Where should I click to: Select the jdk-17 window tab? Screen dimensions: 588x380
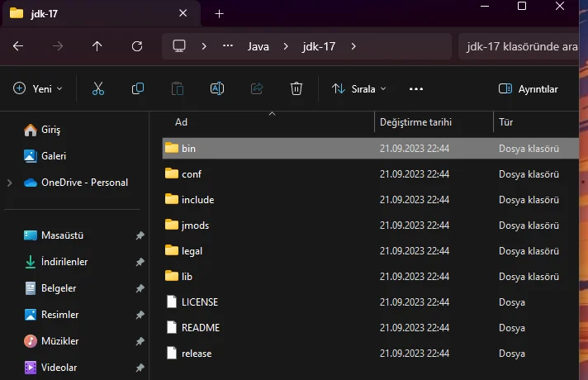(x=102, y=13)
